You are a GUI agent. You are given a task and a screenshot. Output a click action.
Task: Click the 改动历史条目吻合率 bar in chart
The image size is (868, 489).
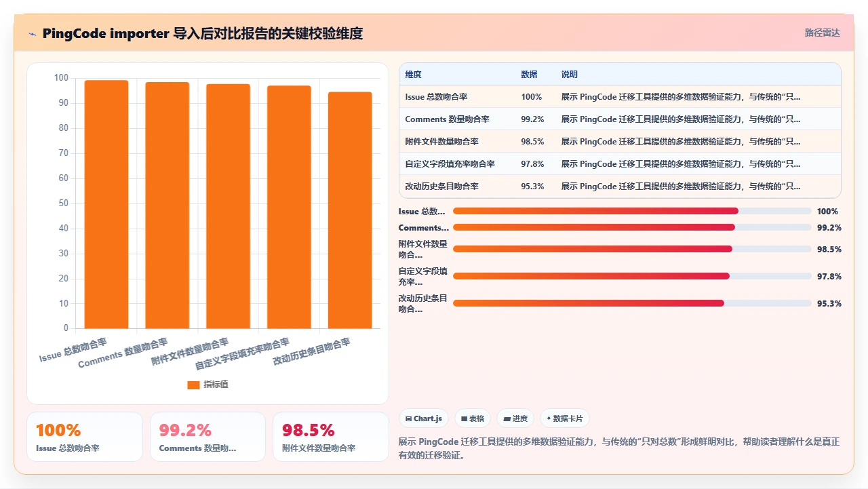[350, 210]
